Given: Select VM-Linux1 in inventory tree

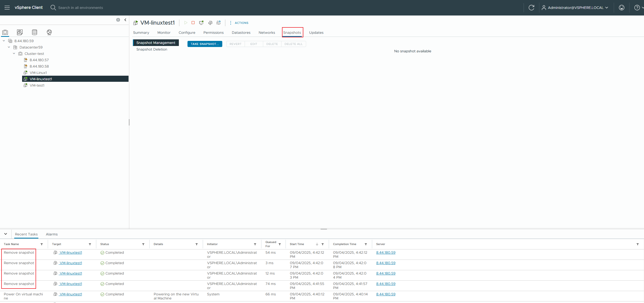Looking at the screenshot, I should point(38,73).
